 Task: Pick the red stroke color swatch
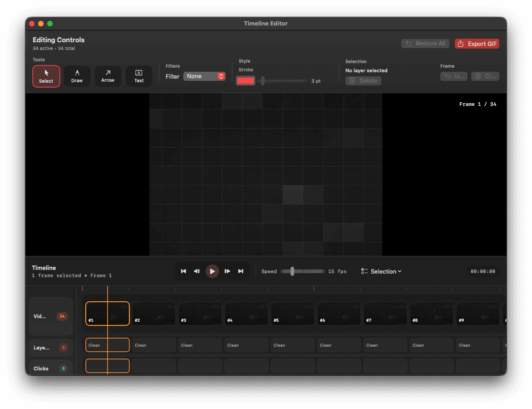click(246, 80)
